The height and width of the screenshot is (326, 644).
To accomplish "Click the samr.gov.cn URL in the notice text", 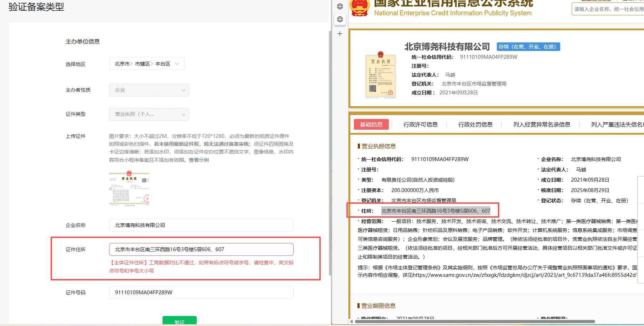I will pos(525,275).
